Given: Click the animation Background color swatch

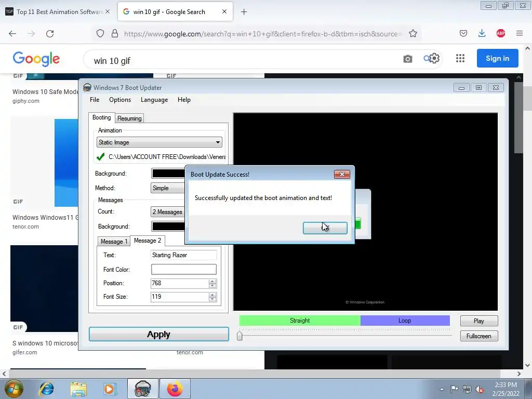Looking at the screenshot, I should [168, 174].
